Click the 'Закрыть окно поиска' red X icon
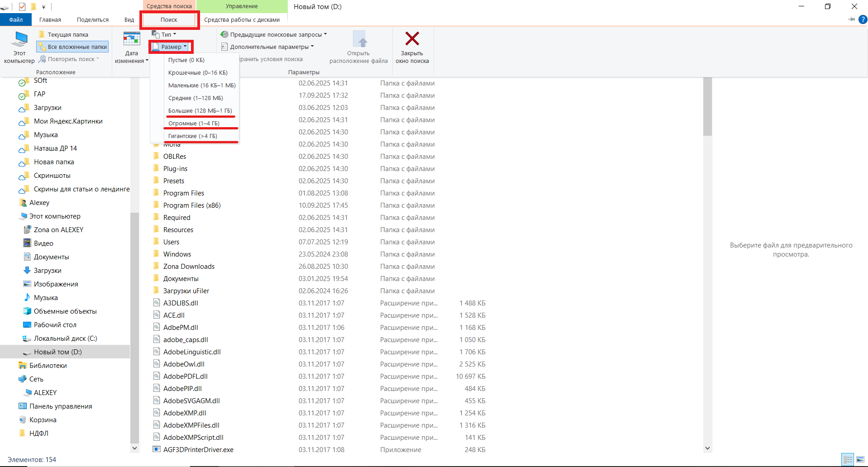Viewport: 868px width, 467px height. pyautogui.click(x=412, y=38)
